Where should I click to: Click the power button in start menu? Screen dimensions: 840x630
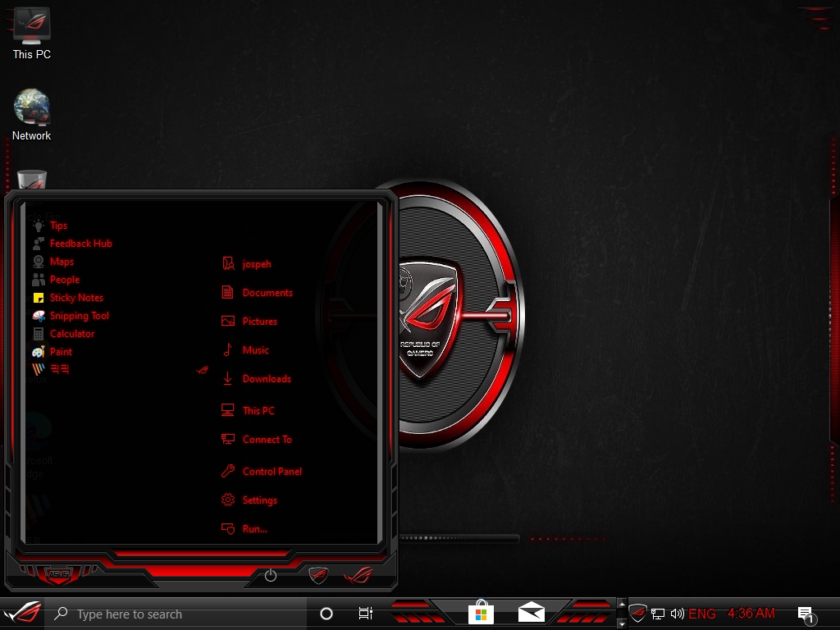[271, 575]
